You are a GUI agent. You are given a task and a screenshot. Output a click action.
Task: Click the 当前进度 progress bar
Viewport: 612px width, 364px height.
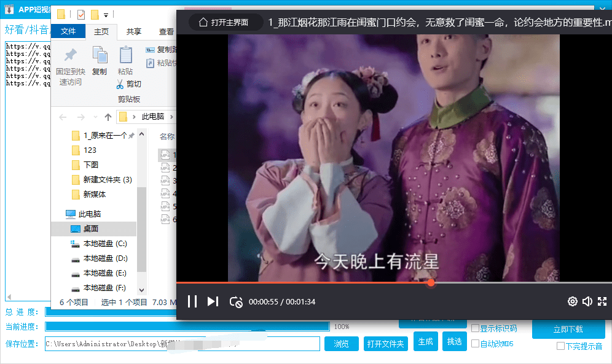coord(187,327)
